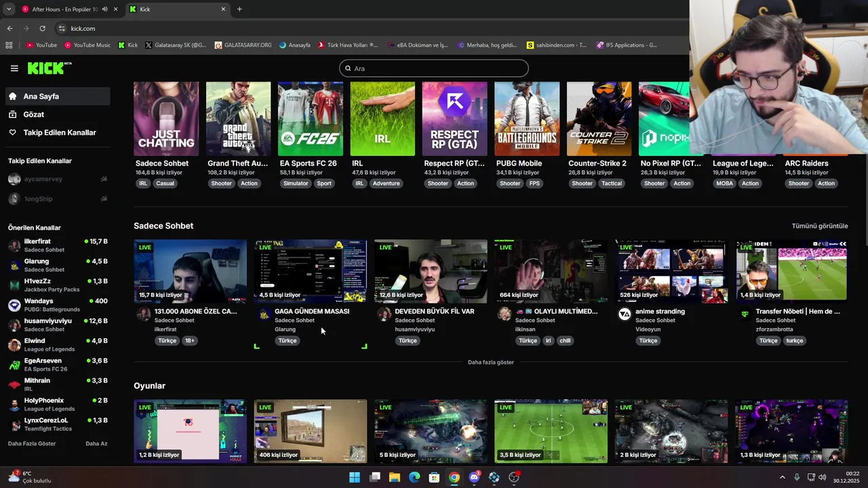Click the Ara search field
This screenshot has width=868, height=488.
[434, 68]
